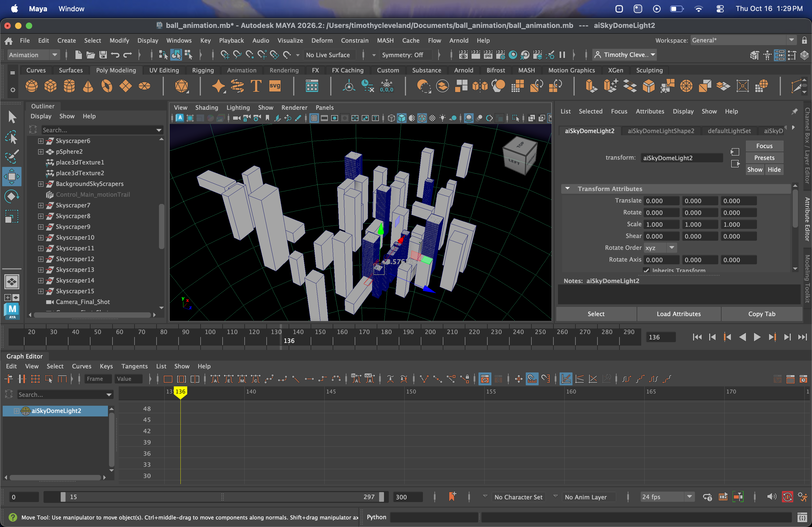Click the polygon Type text tool
This screenshot has height=527, width=812.
(x=256, y=86)
